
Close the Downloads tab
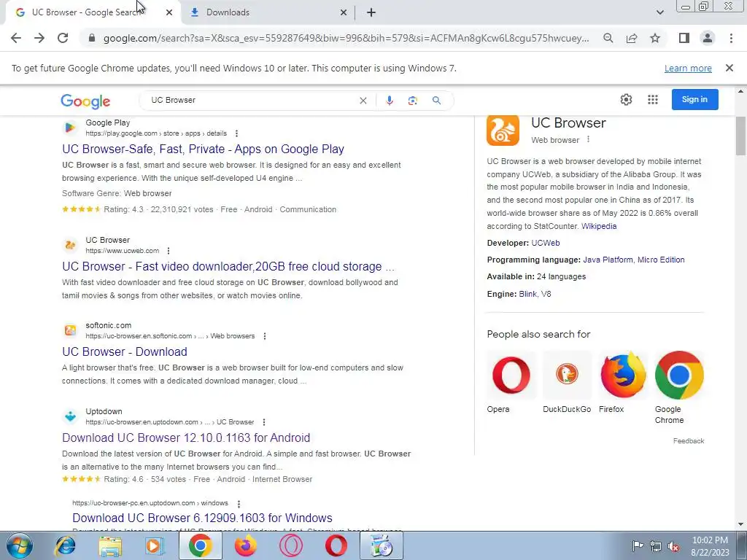[x=343, y=13]
